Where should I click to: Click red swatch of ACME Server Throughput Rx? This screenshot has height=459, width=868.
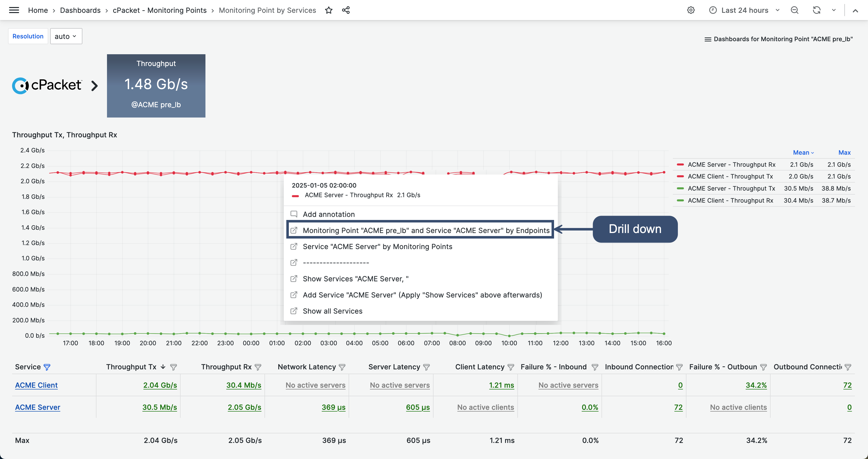[x=680, y=164]
